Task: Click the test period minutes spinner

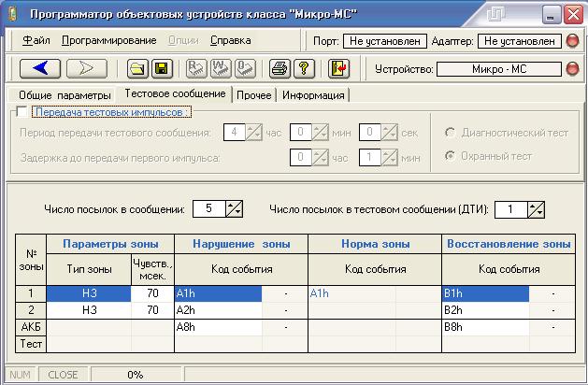Action: pyautogui.click(x=321, y=132)
